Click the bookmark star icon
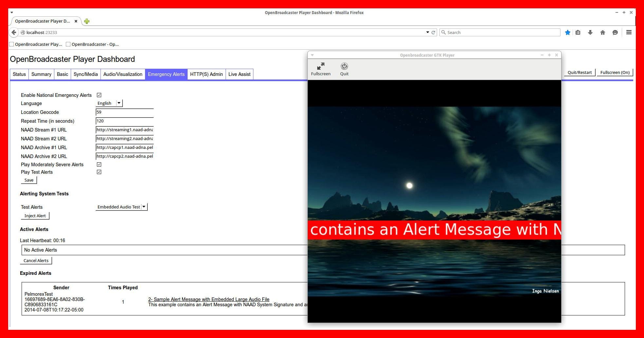This screenshot has height=338, width=644. [567, 32]
